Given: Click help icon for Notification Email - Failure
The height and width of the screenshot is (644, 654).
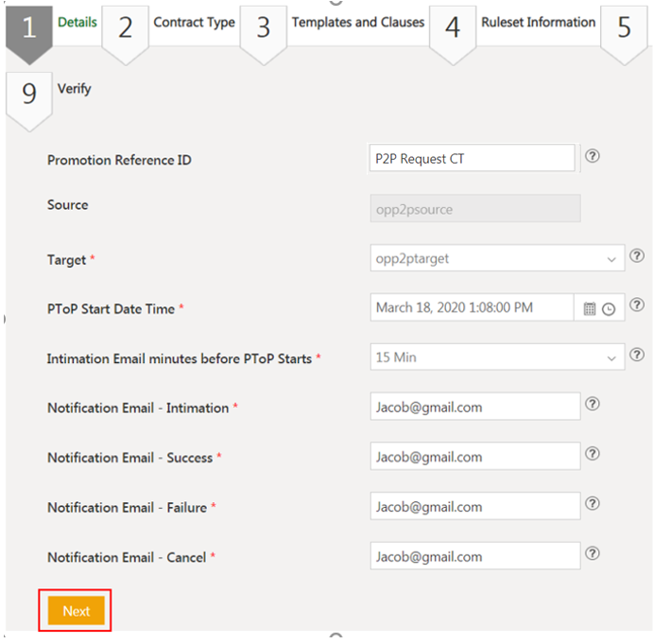Looking at the screenshot, I should (593, 504).
